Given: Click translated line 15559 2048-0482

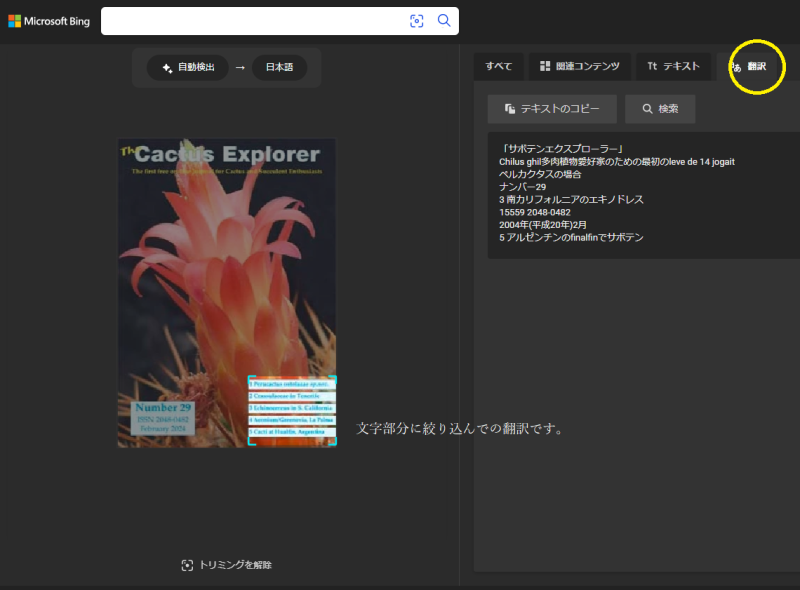Looking at the screenshot, I should (535, 212).
